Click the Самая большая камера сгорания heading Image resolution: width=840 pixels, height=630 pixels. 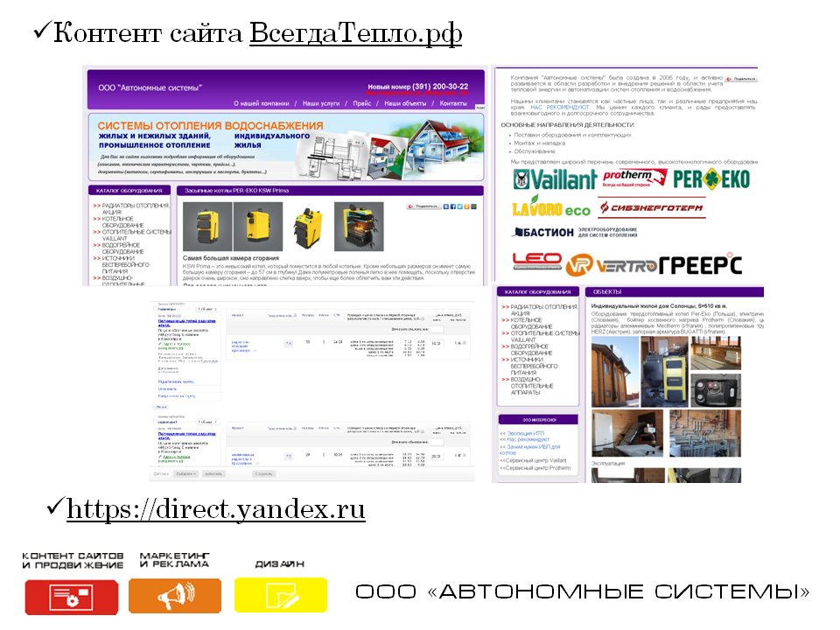click(231, 258)
